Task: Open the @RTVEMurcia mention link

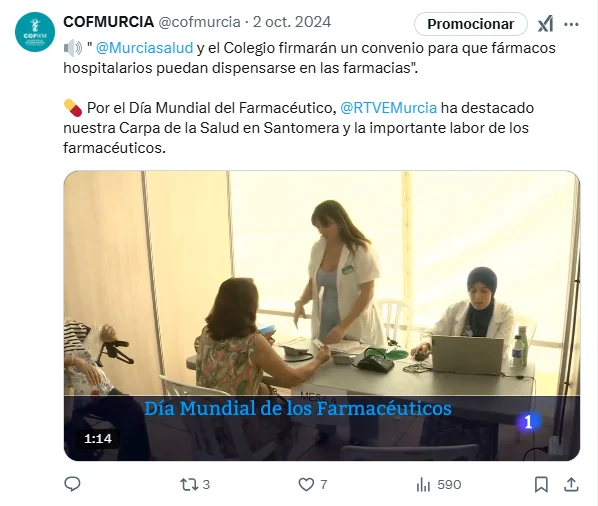Action: coord(388,108)
